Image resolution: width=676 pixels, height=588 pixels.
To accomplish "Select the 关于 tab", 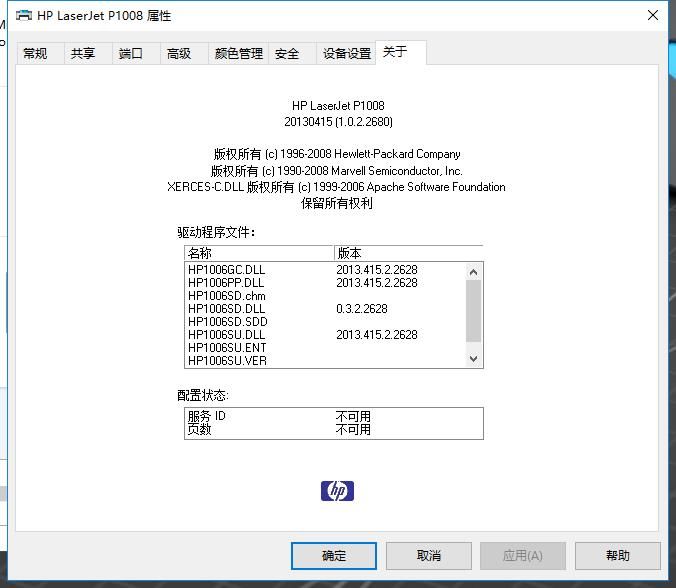I will click(395, 52).
